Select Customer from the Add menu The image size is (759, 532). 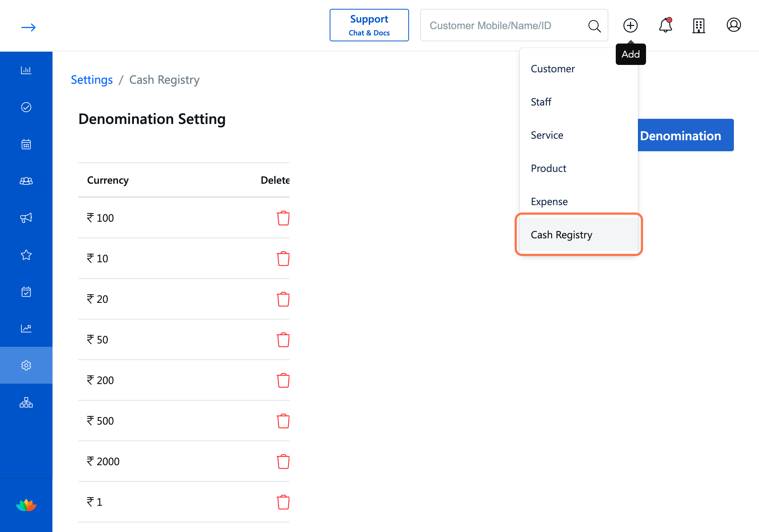click(x=579, y=69)
